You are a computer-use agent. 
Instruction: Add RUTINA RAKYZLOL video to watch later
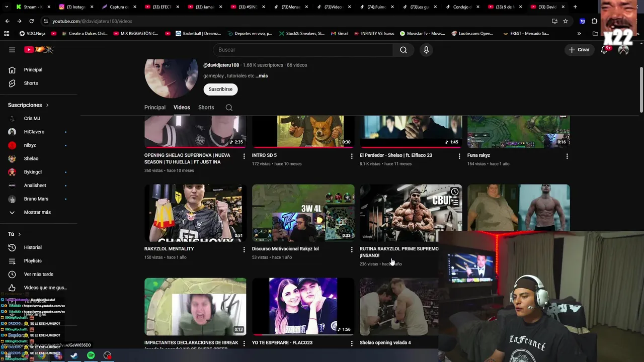455,192
